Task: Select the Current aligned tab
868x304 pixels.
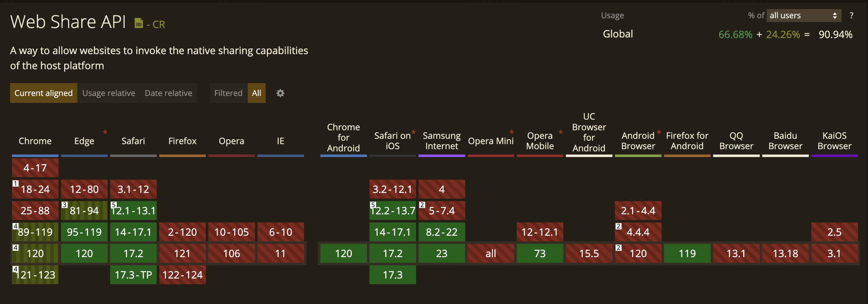Action: click(x=43, y=93)
